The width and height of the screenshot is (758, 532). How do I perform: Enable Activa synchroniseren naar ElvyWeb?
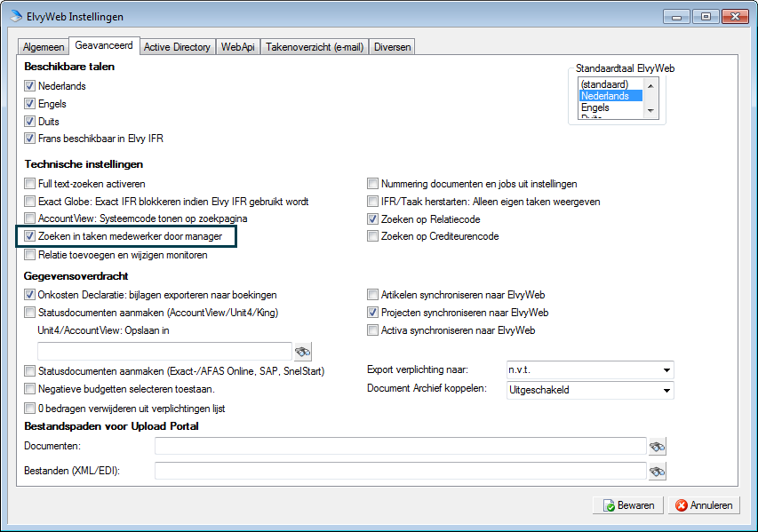[372, 330]
